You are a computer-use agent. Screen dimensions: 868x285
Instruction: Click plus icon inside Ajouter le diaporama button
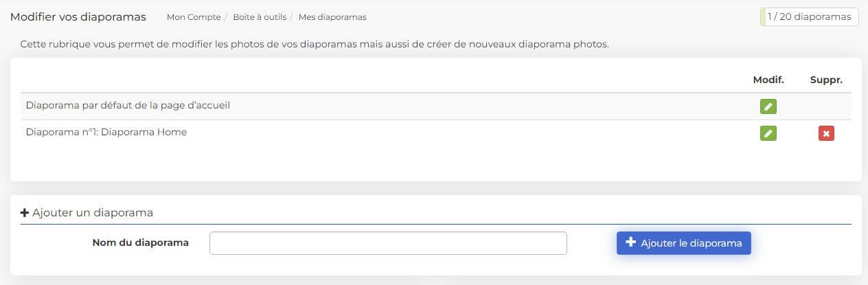tap(631, 242)
